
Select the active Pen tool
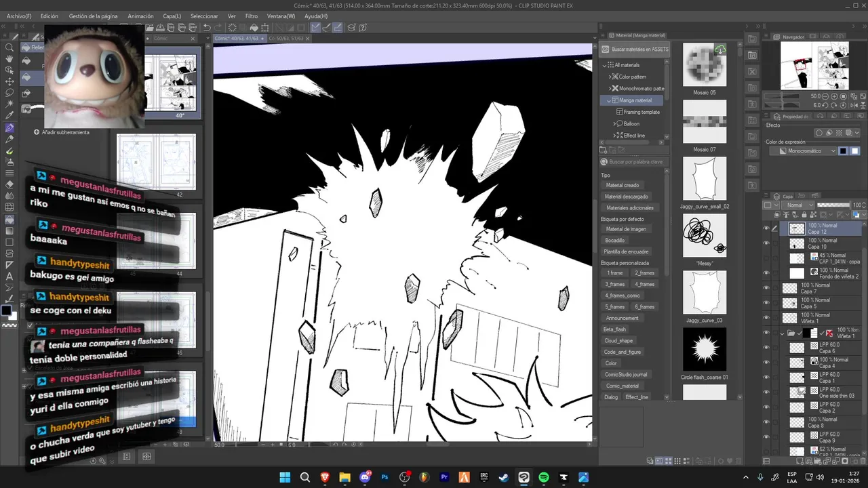coord(9,128)
